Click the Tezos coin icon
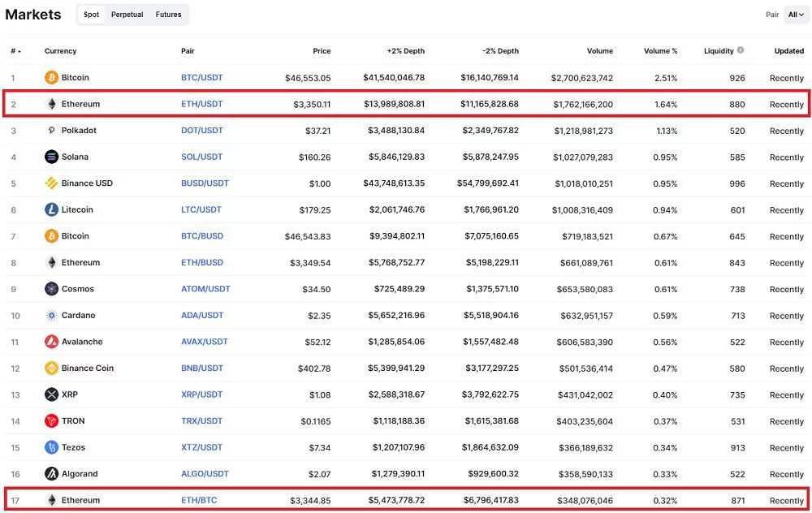This screenshot has height=513, width=812. 52,447
